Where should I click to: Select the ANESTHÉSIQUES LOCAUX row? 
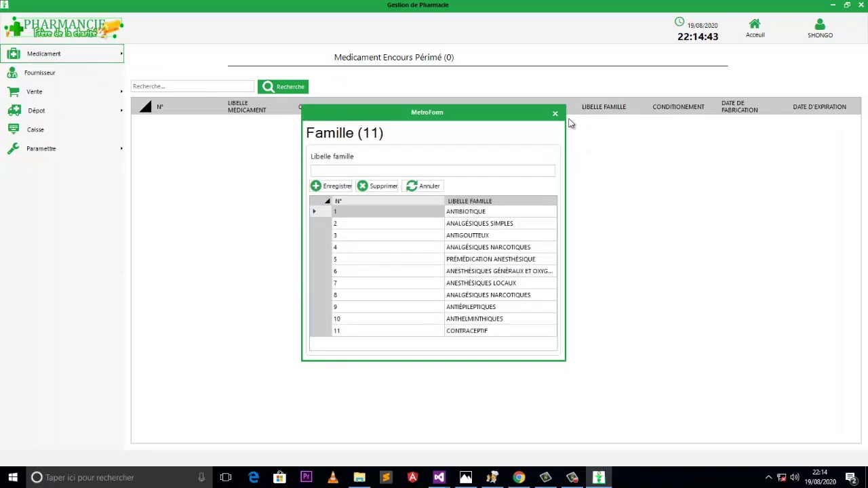(433, 283)
